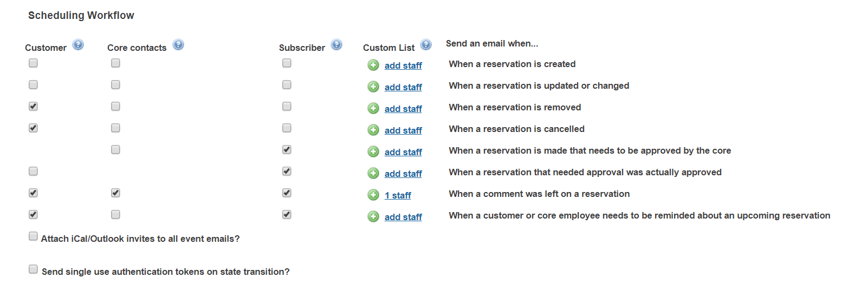This screenshot has height=284, width=868.
Task: Click the Custom List help icon
Action: point(426,45)
